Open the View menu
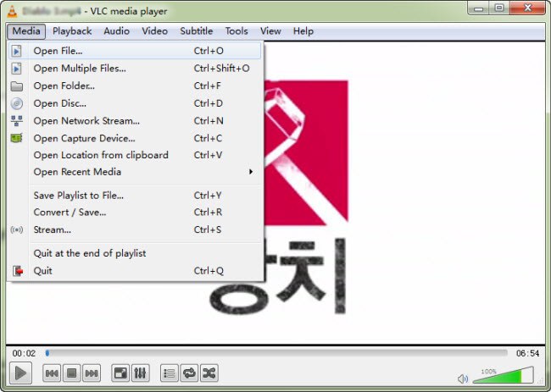Viewport: 551px width, 392px height. click(x=270, y=31)
